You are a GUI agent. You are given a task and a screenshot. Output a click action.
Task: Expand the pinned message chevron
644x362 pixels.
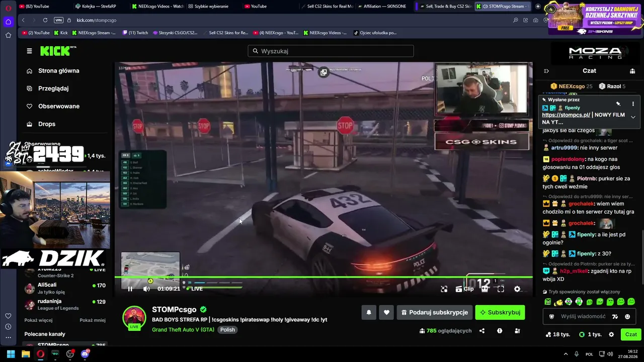pyautogui.click(x=633, y=117)
